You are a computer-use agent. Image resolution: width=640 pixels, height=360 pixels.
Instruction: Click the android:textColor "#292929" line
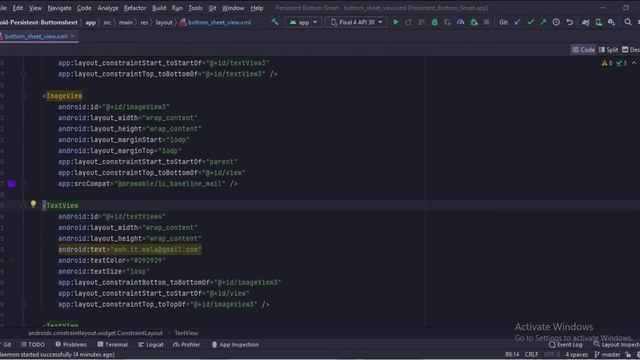pyautogui.click(x=112, y=260)
